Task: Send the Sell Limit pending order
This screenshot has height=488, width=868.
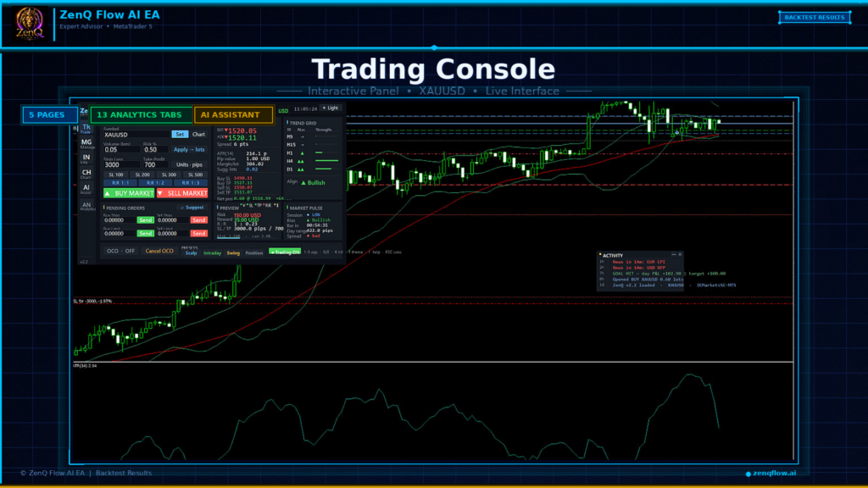Action: (198, 234)
